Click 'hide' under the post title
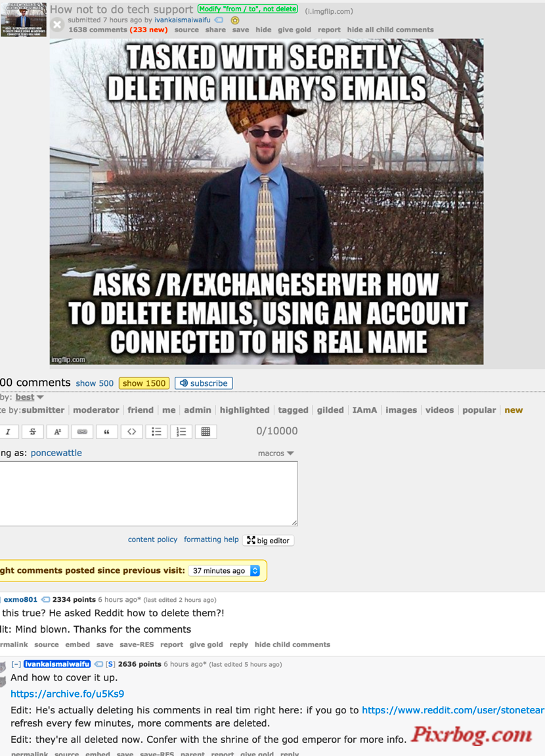Viewport: 545px width, 756px height. 263,30
